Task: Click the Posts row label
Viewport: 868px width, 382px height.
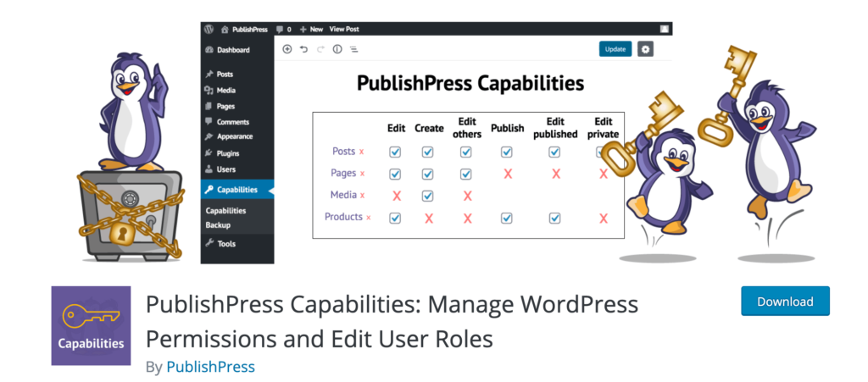Action: click(x=344, y=151)
